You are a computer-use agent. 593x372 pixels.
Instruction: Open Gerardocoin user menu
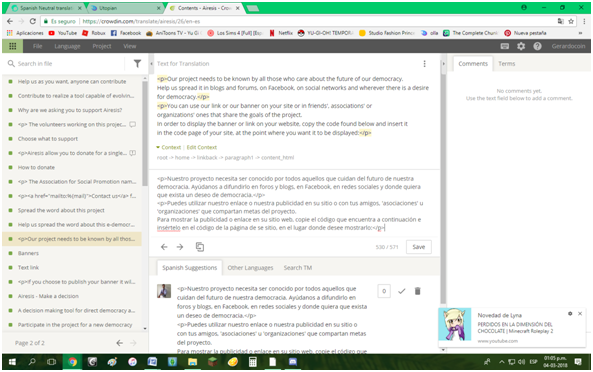pyautogui.click(x=568, y=46)
